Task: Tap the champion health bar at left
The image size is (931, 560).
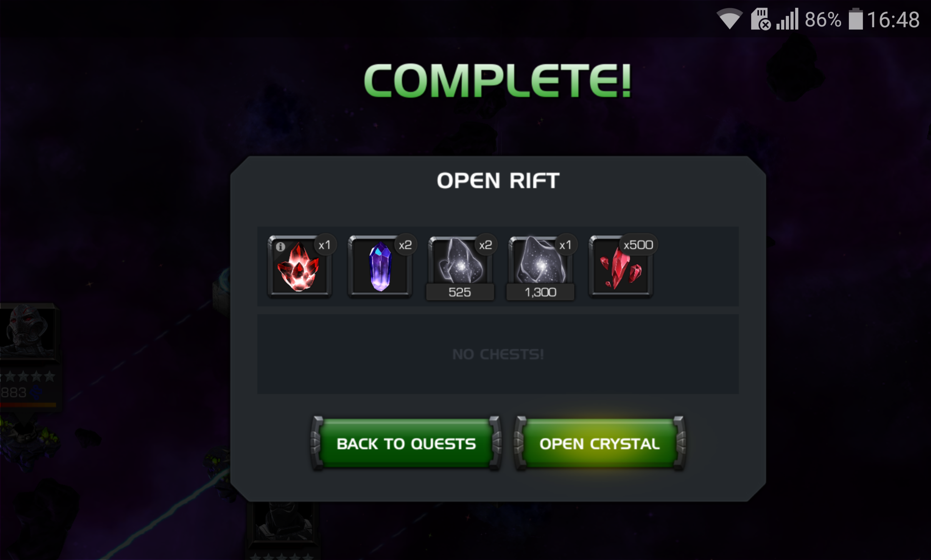Action: (28, 404)
